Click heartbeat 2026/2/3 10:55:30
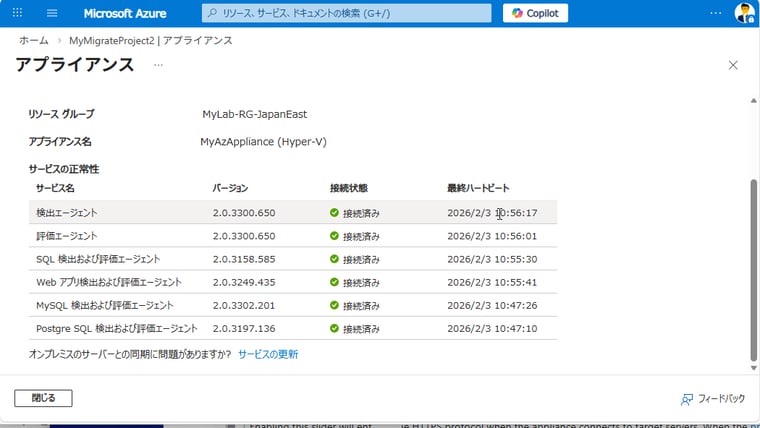 (492, 259)
